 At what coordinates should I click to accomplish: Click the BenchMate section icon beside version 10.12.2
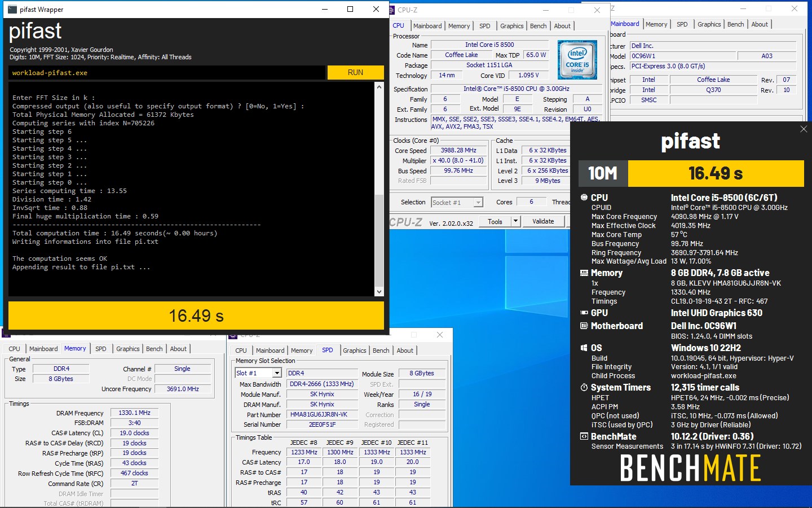coord(584,436)
